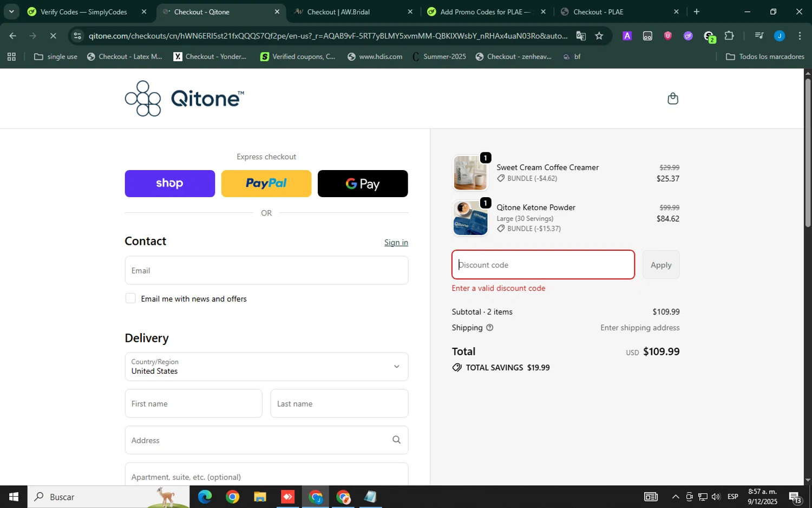Open shipping help question mark icon
The width and height of the screenshot is (812, 508).
tap(490, 328)
